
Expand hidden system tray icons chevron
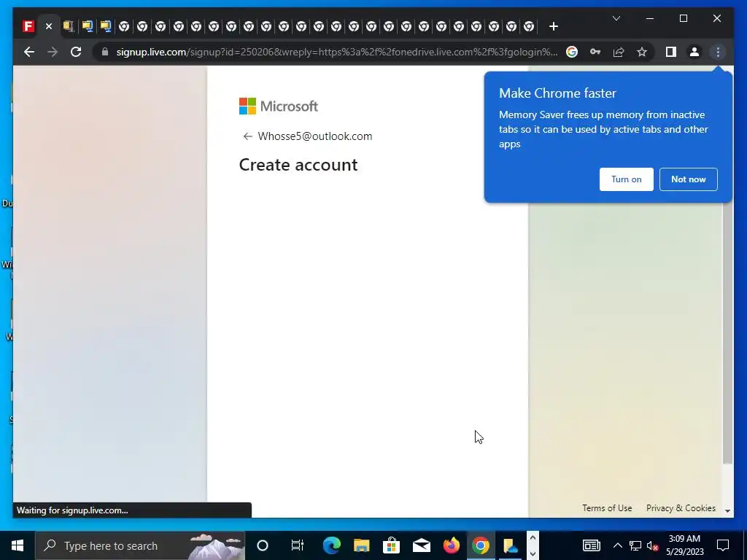point(617,545)
